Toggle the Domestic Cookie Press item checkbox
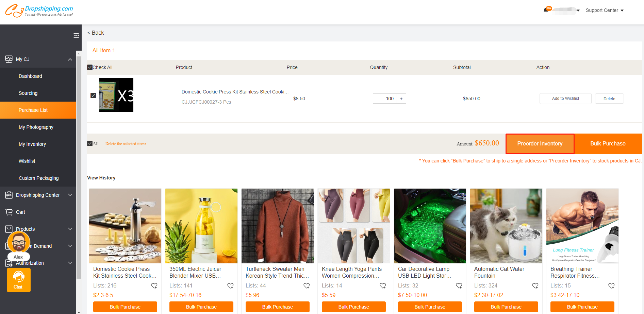The height and width of the screenshot is (314, 644). [x=93, y=95]
